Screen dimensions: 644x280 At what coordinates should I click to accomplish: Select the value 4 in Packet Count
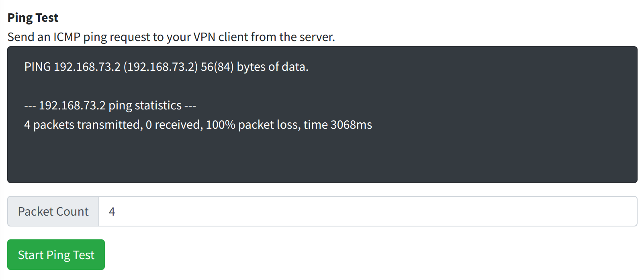click(x=112, y=211)
